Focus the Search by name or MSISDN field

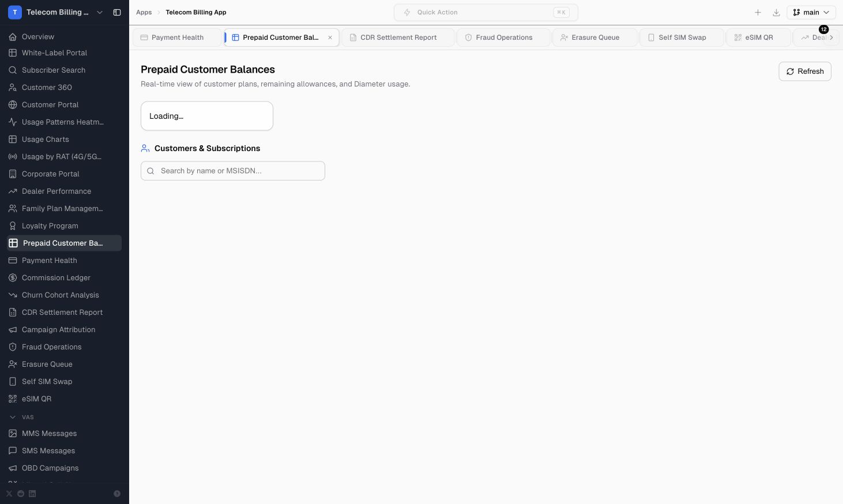[233, 171]
